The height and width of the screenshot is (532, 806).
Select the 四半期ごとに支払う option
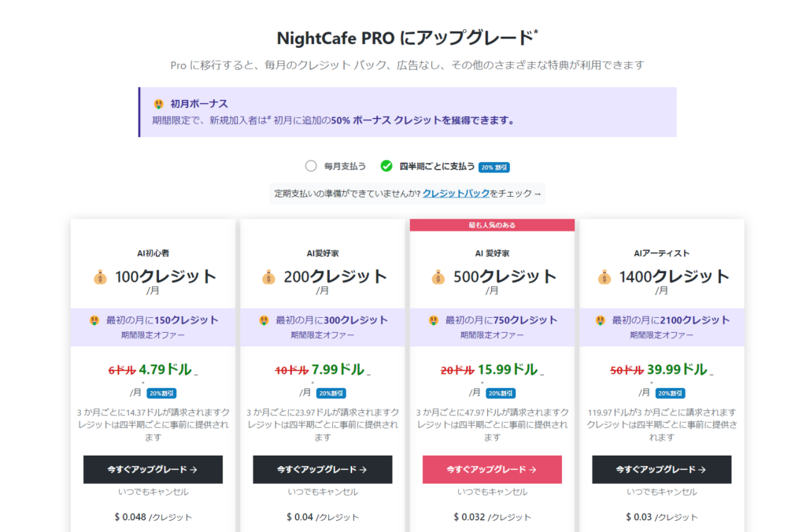(x=386, y=166)
